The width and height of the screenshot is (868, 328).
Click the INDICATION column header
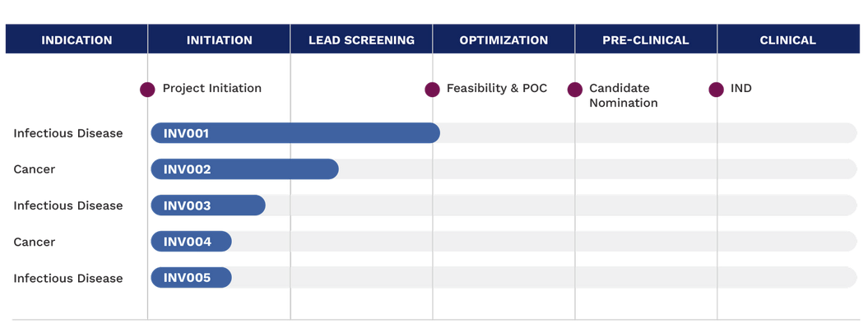[x=77, y=39]
